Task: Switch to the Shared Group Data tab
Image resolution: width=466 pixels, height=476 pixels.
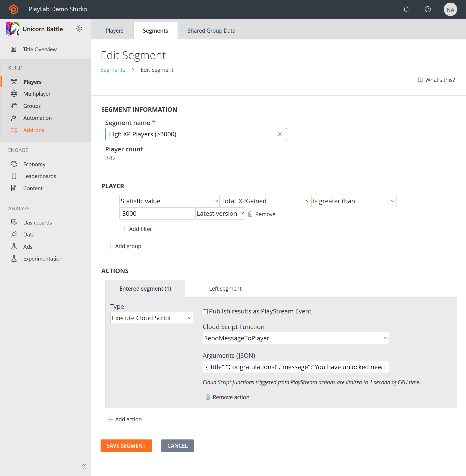Action: pyautogui.click(x=211, y=31)
